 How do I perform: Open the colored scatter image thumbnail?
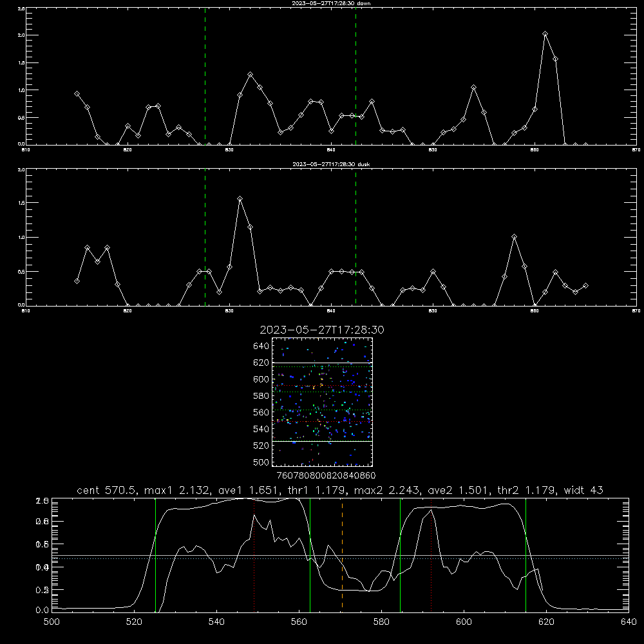[323, 402]
